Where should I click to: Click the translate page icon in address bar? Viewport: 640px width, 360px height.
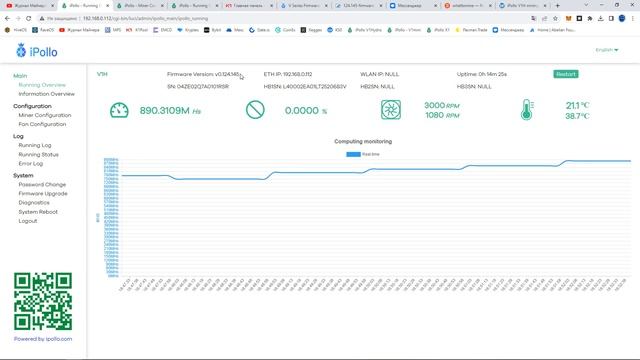(533, 18)
